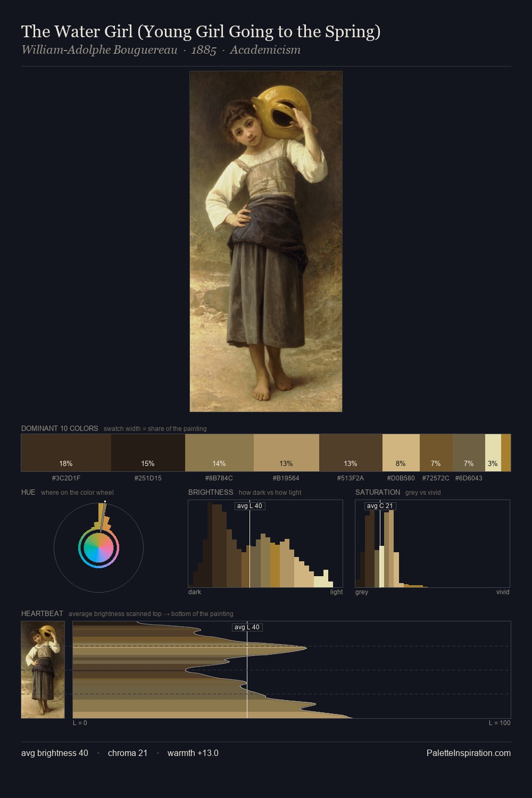Click the 'chroma 21' footer stat
This screenshot has height=798, width=532.
click(x=128, y=753)
